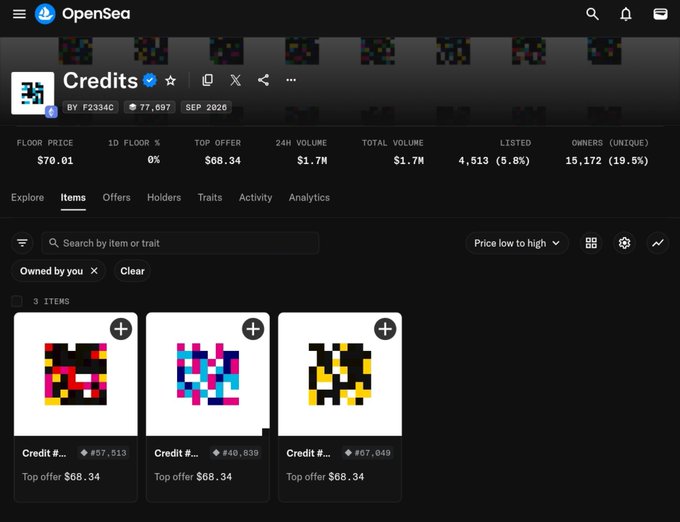Click the 3 ITEMS count label

point(51,301)
